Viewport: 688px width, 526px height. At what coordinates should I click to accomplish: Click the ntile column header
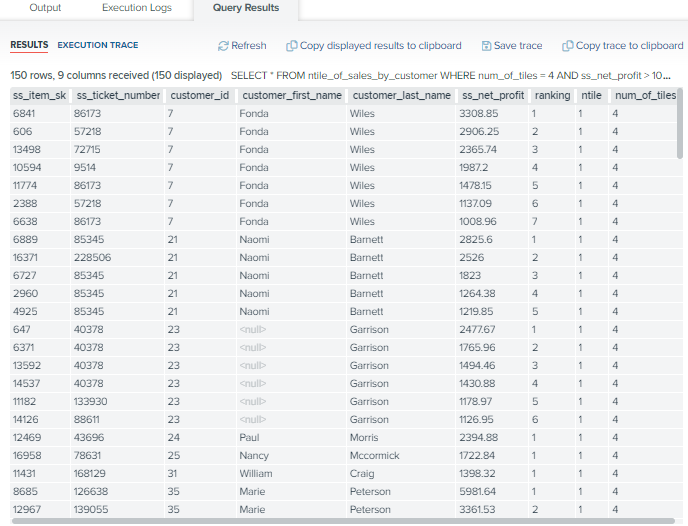coord(591,95)
